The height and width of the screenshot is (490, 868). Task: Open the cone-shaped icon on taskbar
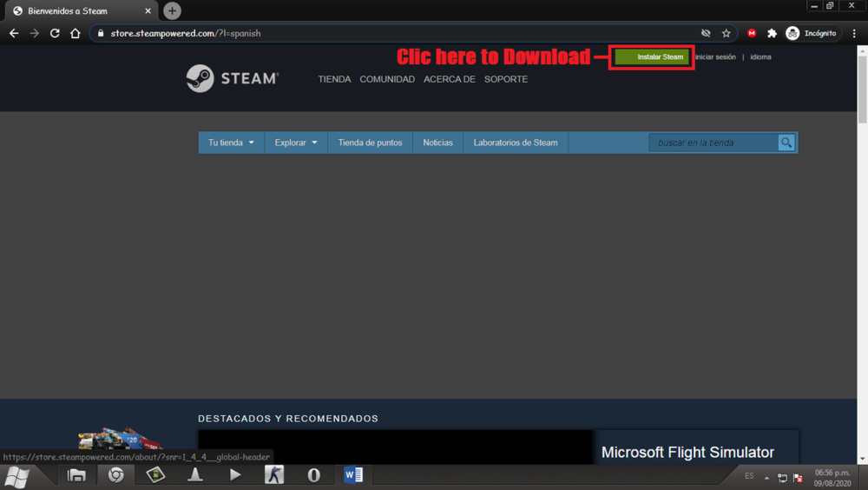(x=194, y=475)
